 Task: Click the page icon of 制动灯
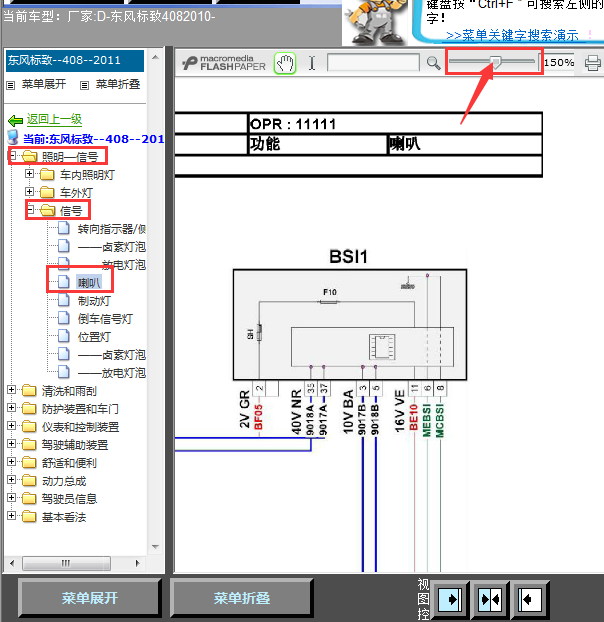64,300
